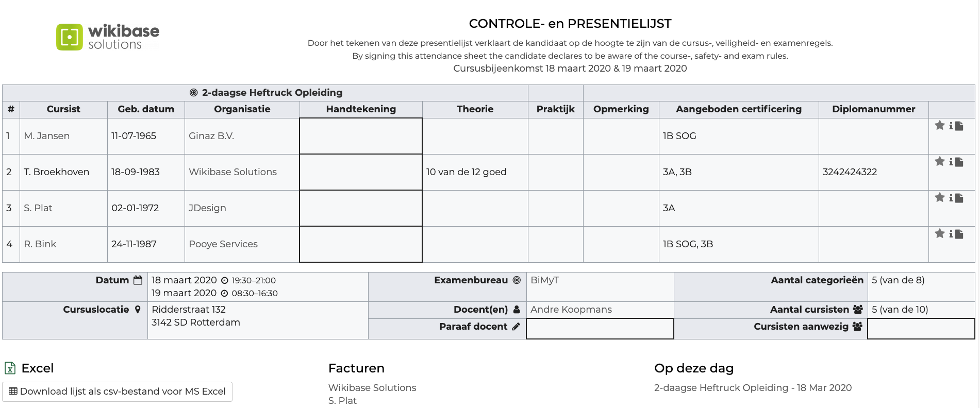Image resolution: width=980 pixels, height=408 pixels.
Task: Open the Ginaz B.V. organisation link
Action: point(211,136)
